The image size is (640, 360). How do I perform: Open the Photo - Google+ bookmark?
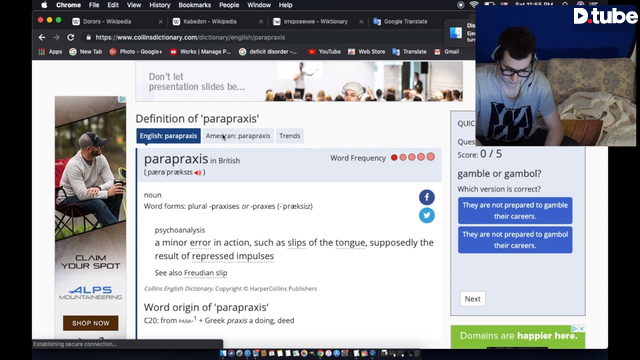(136, 52)
